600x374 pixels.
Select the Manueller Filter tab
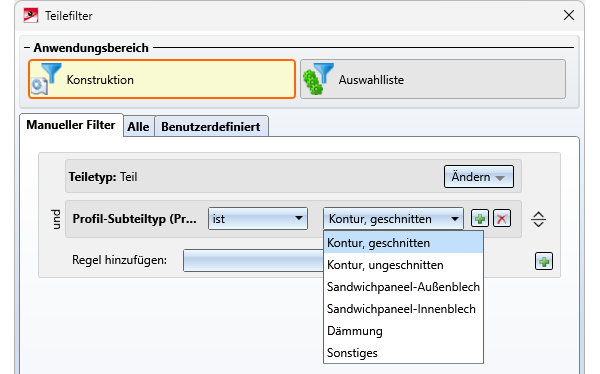point(71,125)
